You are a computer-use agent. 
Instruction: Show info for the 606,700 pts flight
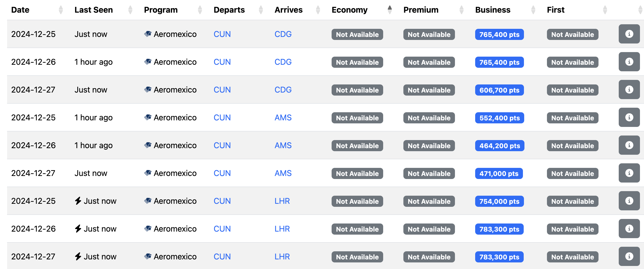pyautogui.click(x=629, y=89)
